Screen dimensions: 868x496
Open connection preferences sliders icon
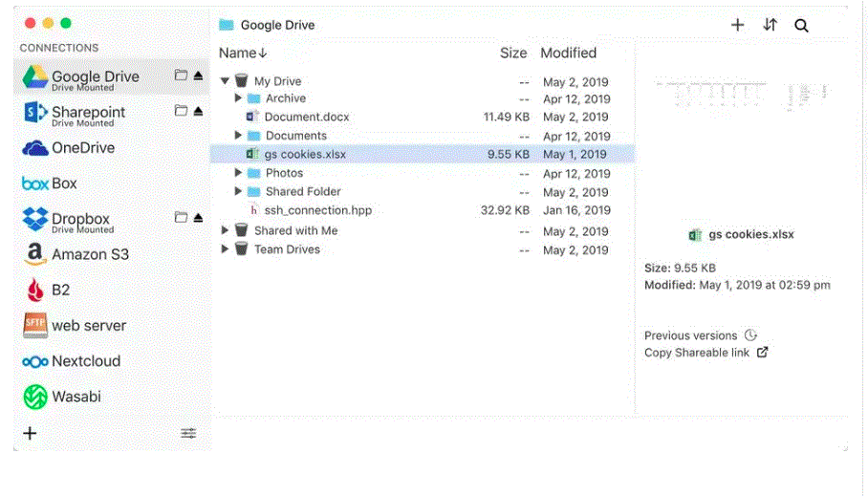point(188,434)
